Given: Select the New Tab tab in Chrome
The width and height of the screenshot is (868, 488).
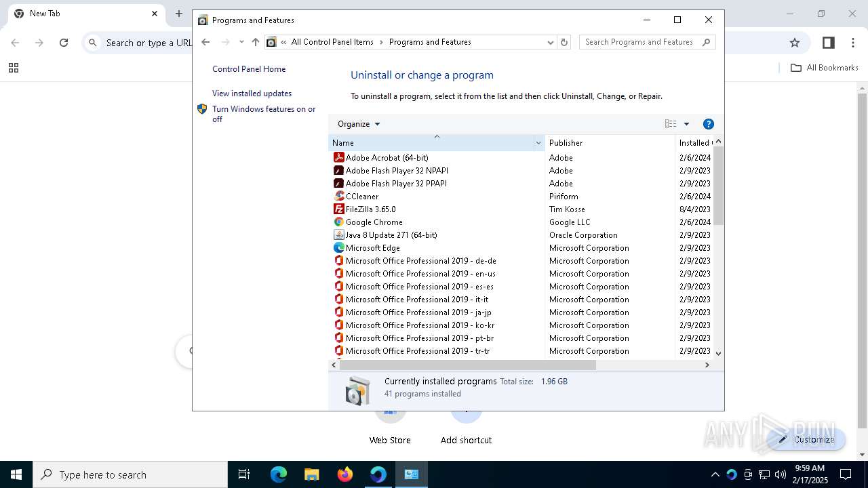Looking at the screenshot, I should pos(87,14).
